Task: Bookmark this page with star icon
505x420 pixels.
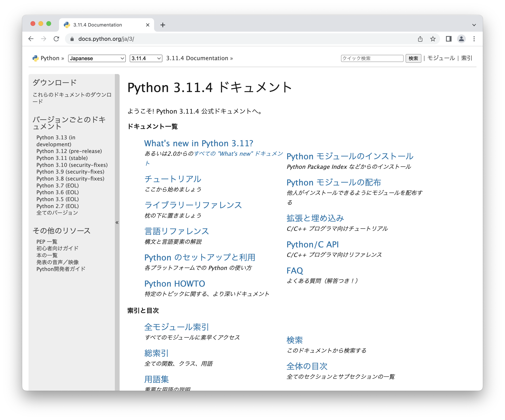Action: pos(433,39)
